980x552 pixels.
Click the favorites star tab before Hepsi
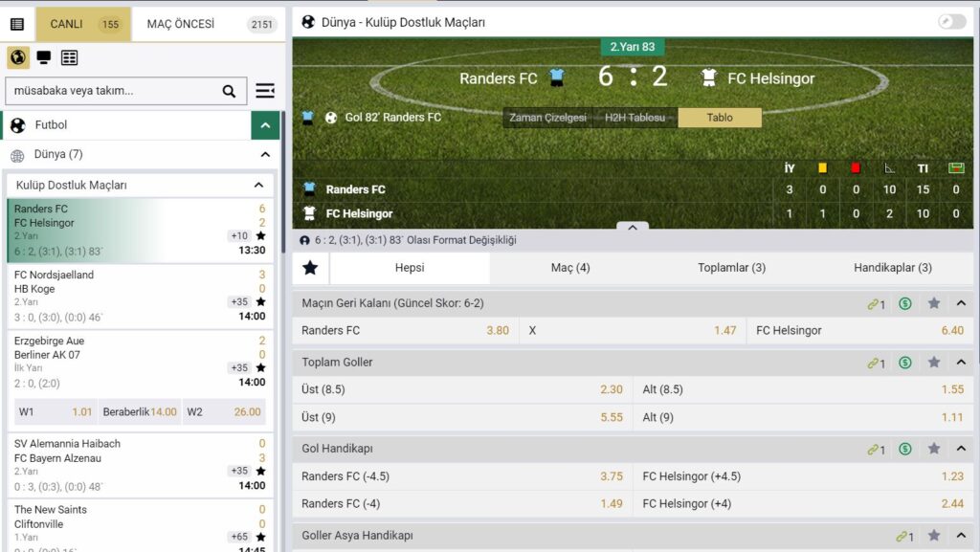(310, 268)
